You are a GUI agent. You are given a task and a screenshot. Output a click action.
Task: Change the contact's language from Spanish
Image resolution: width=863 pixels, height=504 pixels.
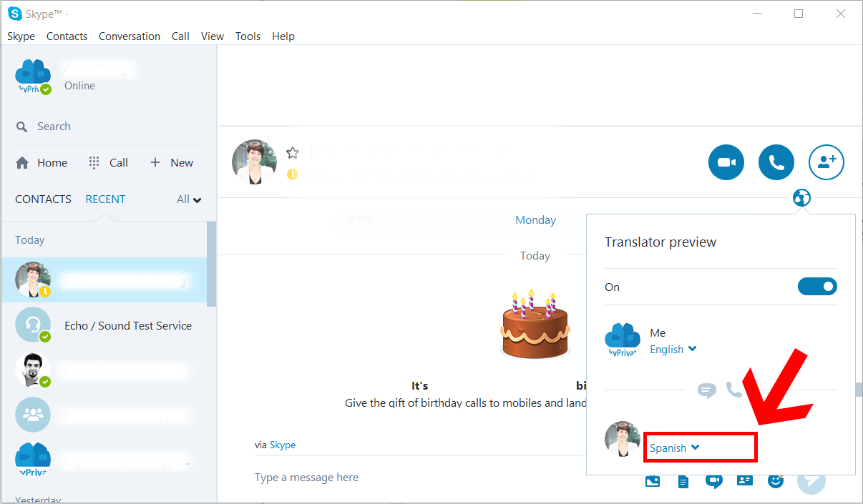point(674,448)
